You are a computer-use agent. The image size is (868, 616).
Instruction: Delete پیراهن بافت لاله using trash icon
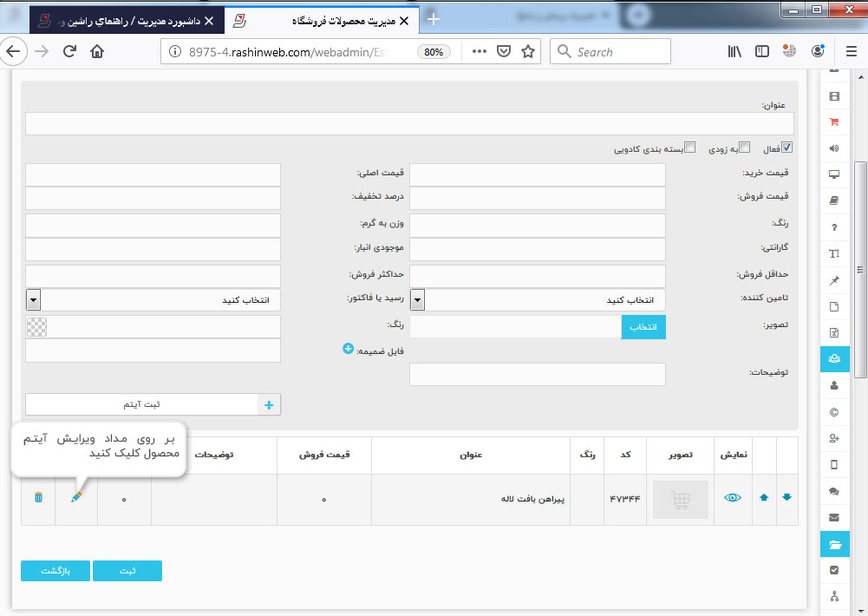tap(38, 497)
